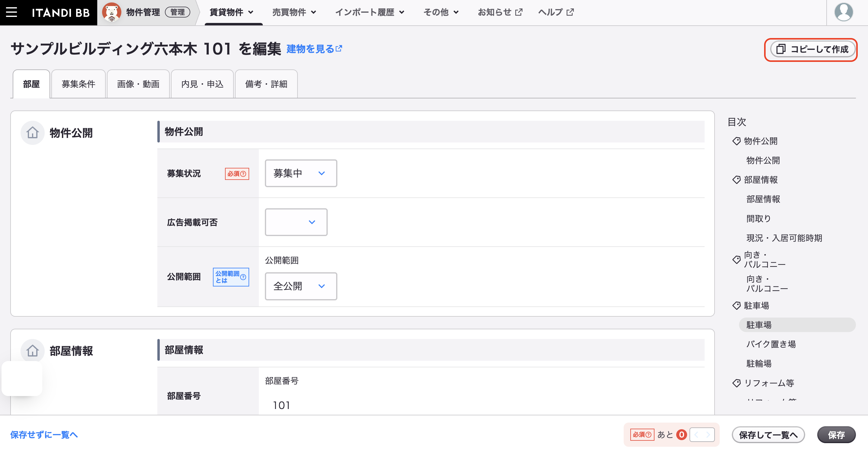Open the 建物を見る link
Viewport: 868px width, 454px height.
pos(314,49)
